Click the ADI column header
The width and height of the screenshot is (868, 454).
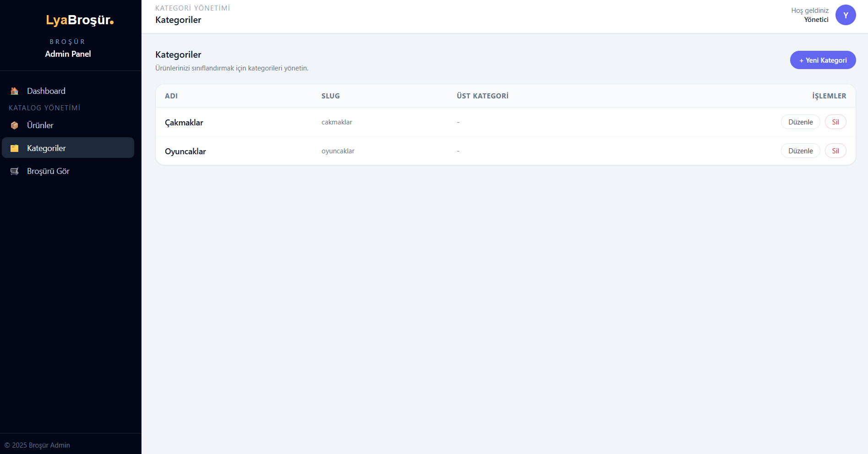click(171, 96)
